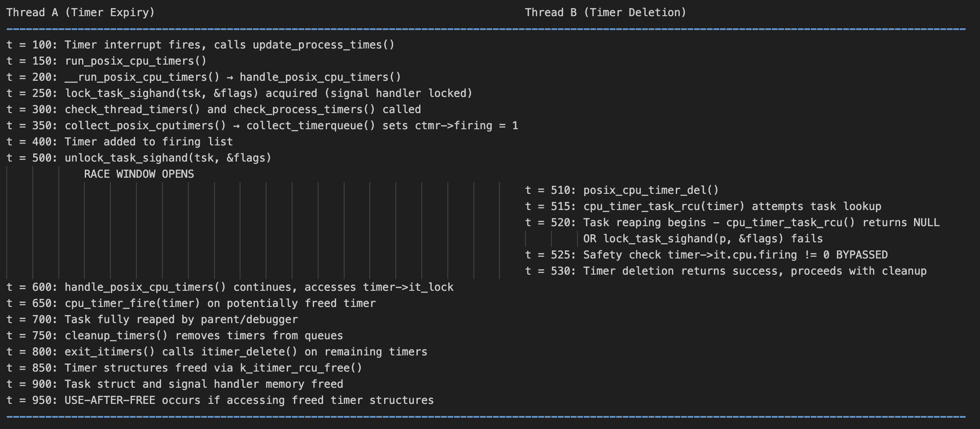Click the 'Thread B (Timer Deletion)' heading
Image resolution: width=980 pixels, height=429 pixels.
(606, 13)
